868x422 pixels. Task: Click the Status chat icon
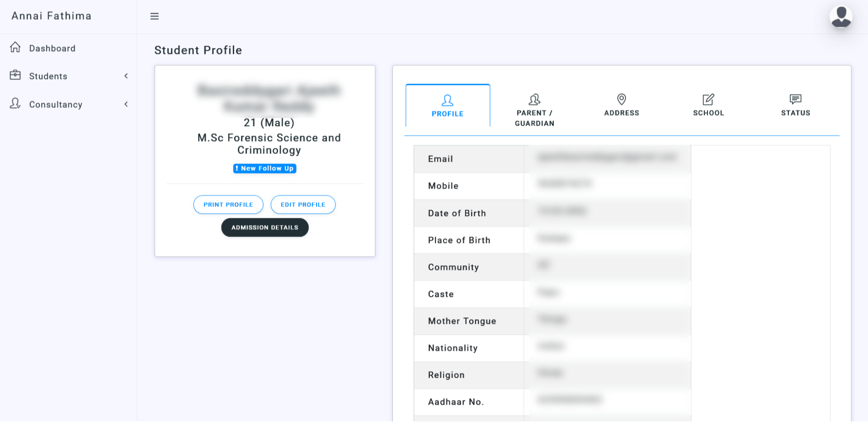coord(795,99)
